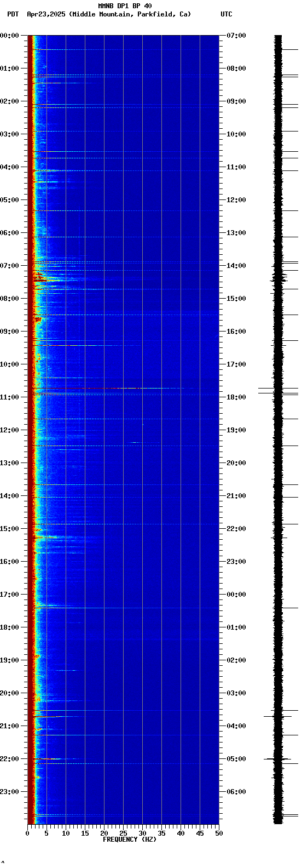Click the UTC time label "09:00"
Screen dimensions: 302x868
[x=236, y=101]
